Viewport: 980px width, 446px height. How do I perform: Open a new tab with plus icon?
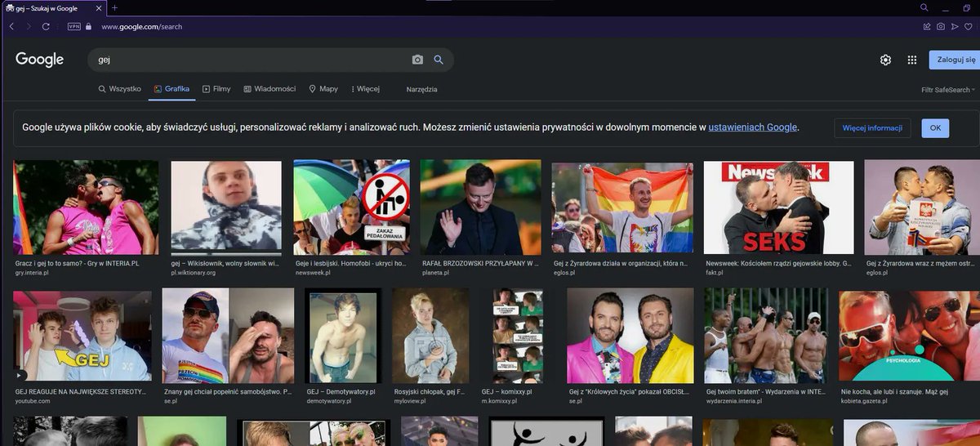[114, 7]
